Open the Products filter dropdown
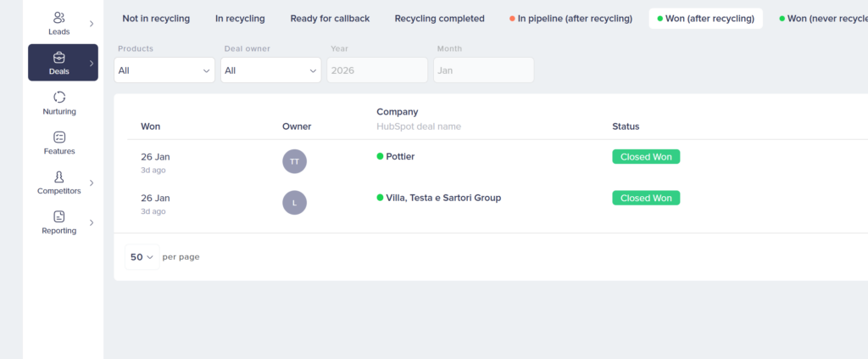Image resolution: width=868 pixels, height=359 pixels. [164, 70]
